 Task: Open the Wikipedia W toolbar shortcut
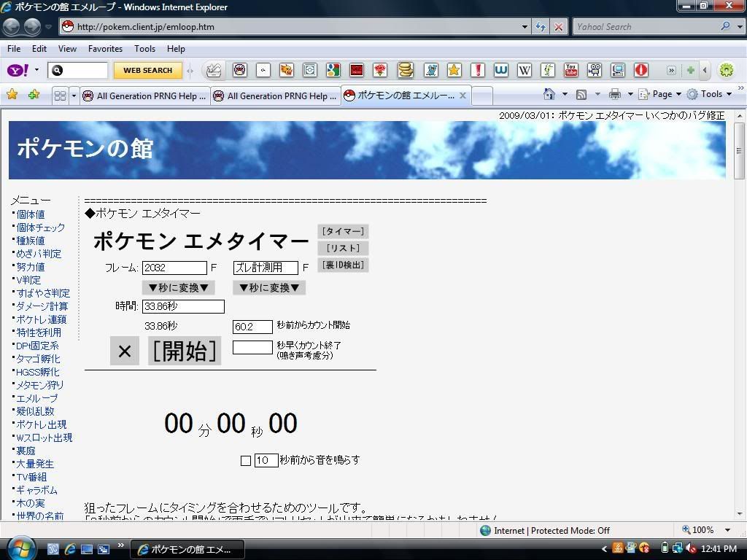click(x=524, y=70)
